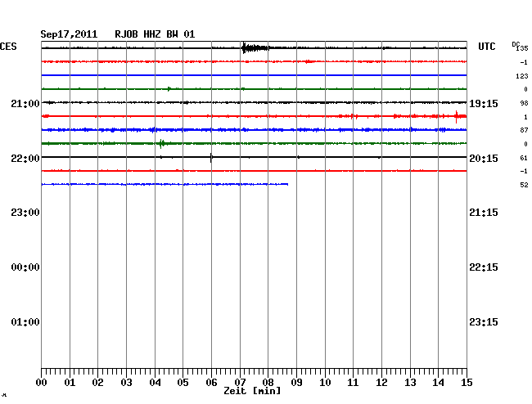This screenshot has width=532, height=404.
Task: Click the 19:15 UTC time label
Action: (484, 104)
